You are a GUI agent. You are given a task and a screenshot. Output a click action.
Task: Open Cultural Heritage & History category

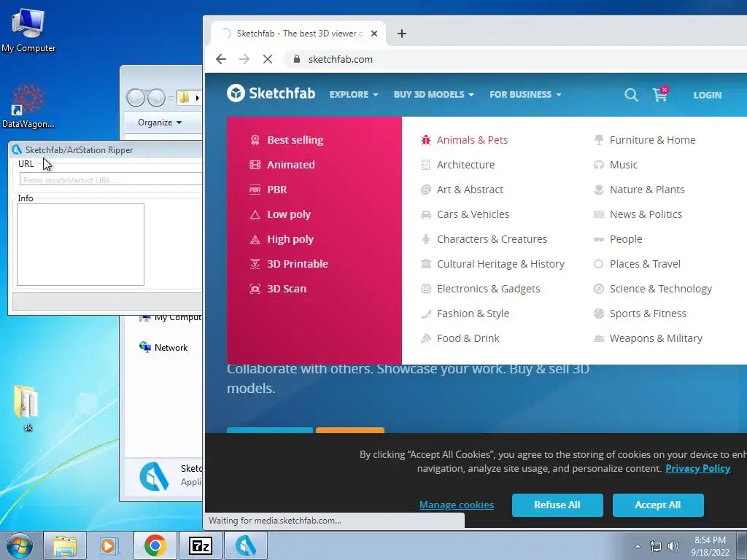[492, 264]
